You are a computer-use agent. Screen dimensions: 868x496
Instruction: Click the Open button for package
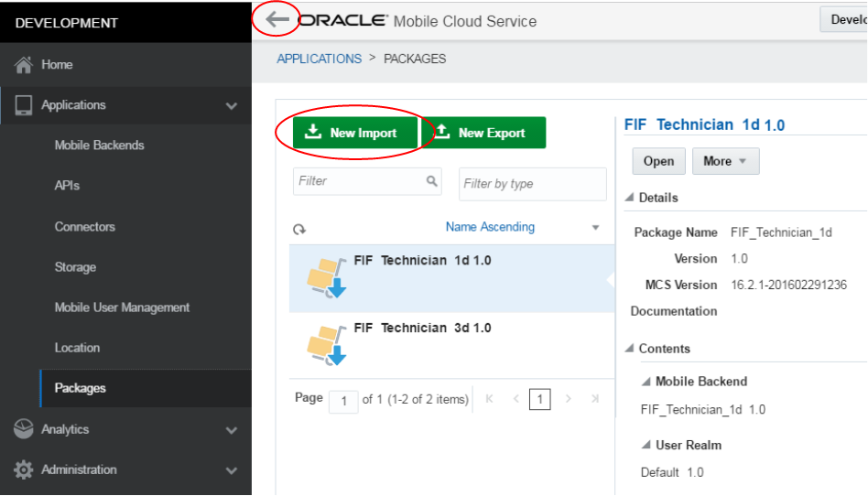658,161
